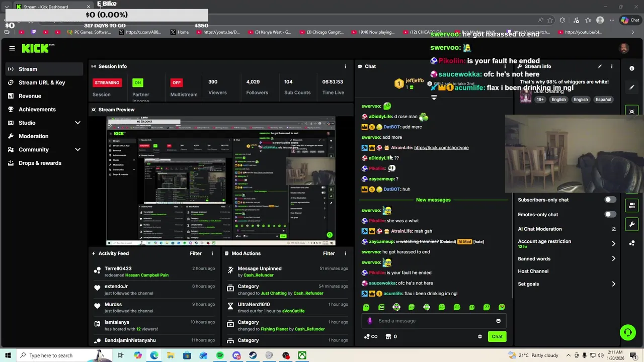Toggle Emotes-only chat switch
Screen dimensions: 644x362
coord(610,215)
